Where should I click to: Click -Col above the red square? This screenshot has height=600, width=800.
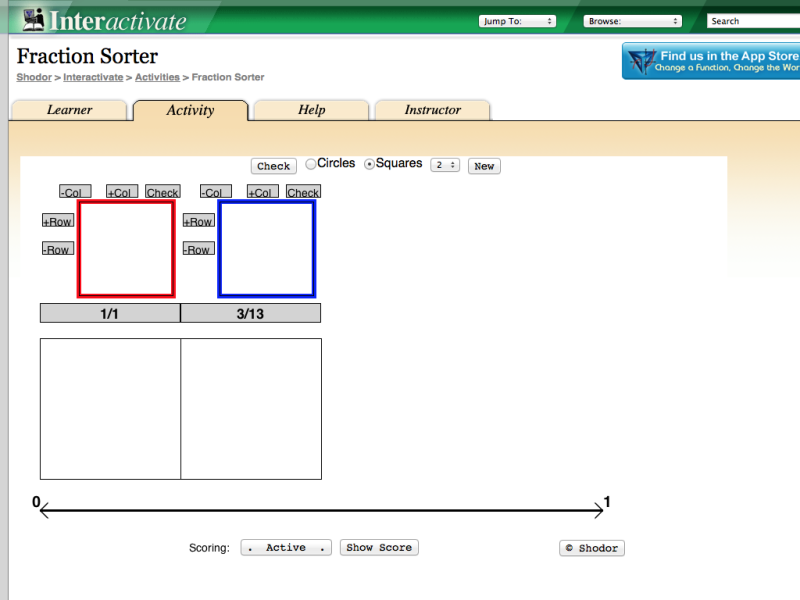coord(73,192)
